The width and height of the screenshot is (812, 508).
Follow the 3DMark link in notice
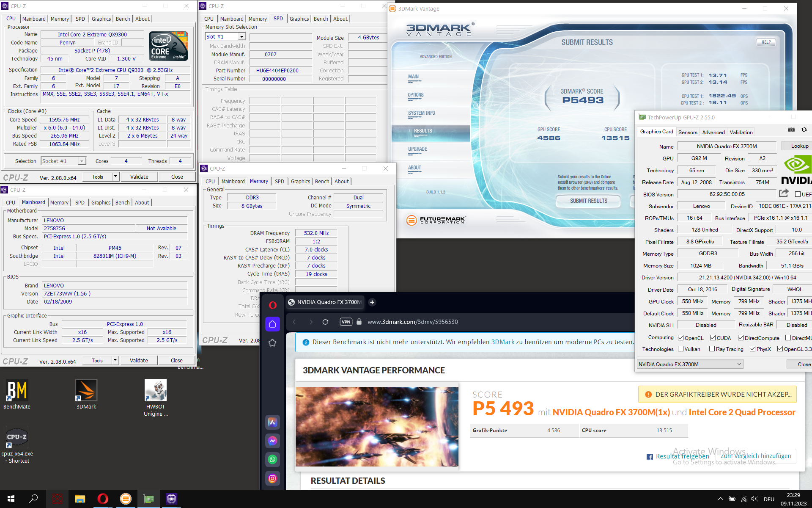click(x=503, y=342)
